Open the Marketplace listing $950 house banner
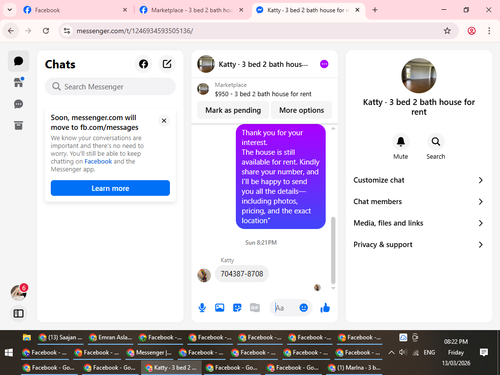 tap(264, 89)
